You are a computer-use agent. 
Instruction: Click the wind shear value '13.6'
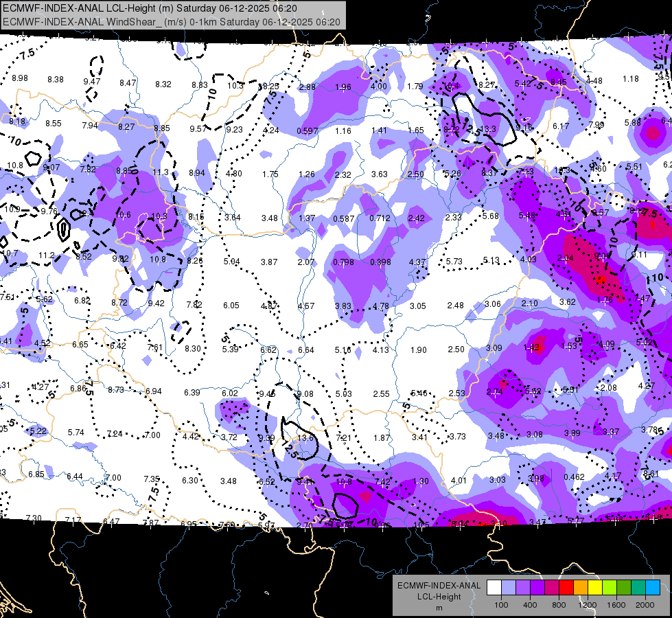[305, 438]
